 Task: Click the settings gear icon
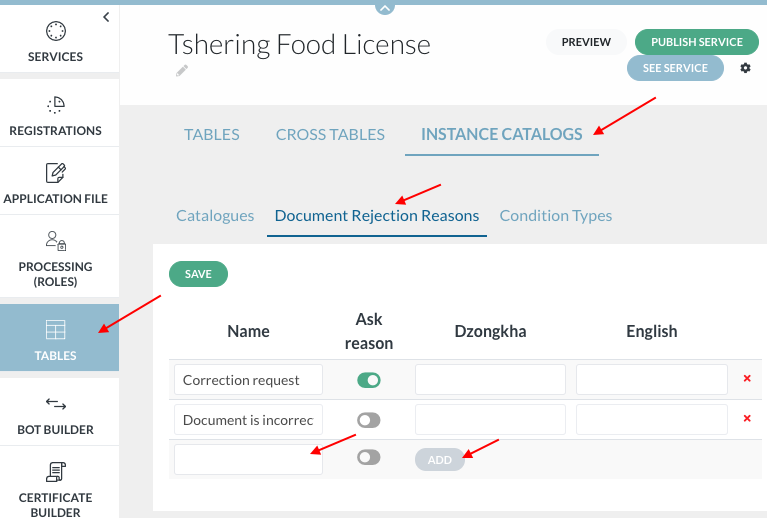pos(745,68)
